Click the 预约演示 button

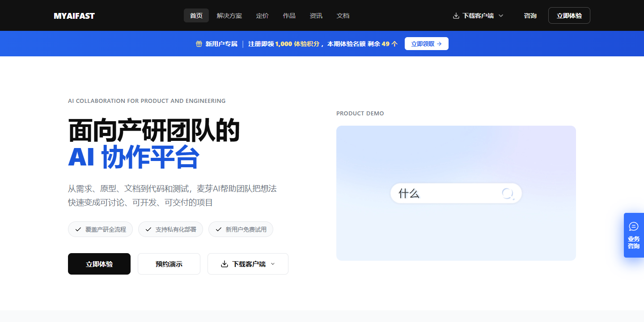(169, 264)
